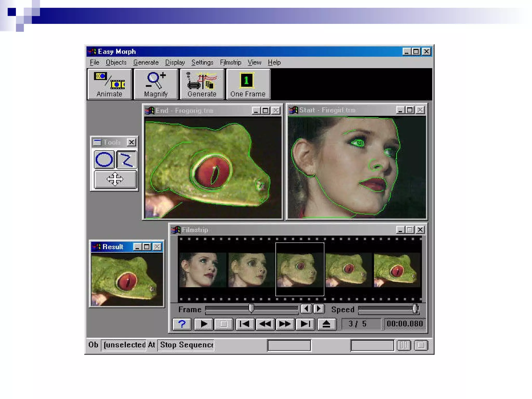Select the first filmstrip thumbnail
The width and height of the screenshot is (532, 399).
[x=202, y=270]
